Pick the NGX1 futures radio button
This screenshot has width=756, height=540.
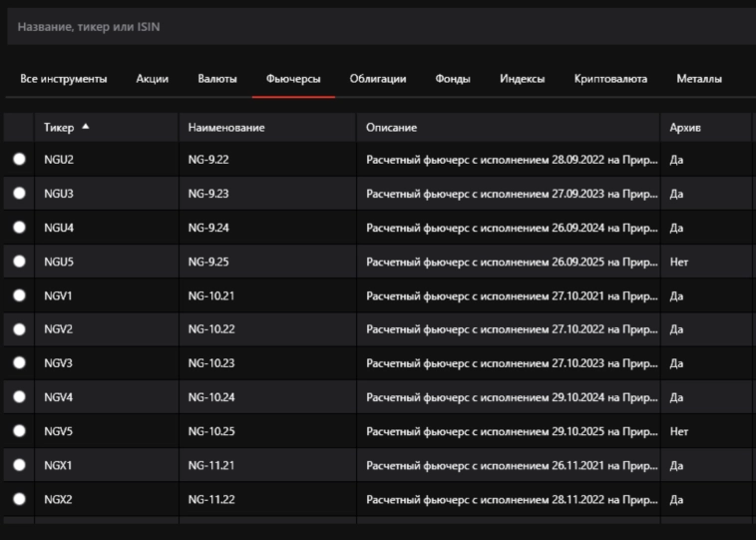click(19, 465)
